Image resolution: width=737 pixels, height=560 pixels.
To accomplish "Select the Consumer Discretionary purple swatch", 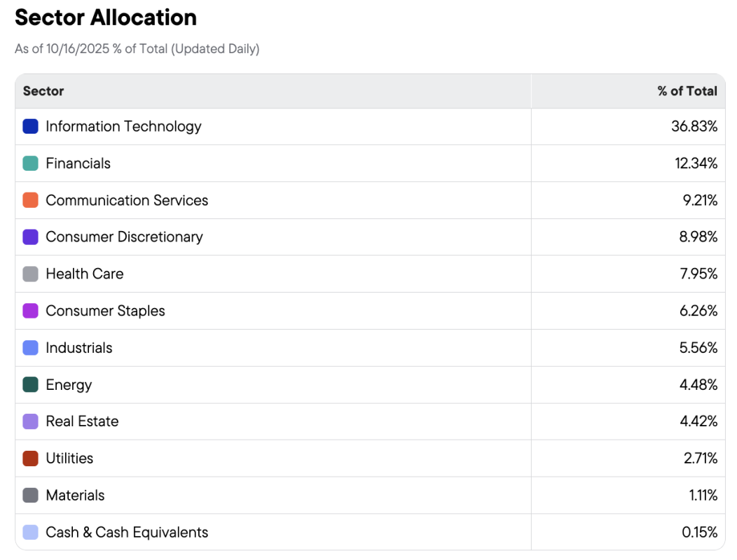I will pos(30,237).
